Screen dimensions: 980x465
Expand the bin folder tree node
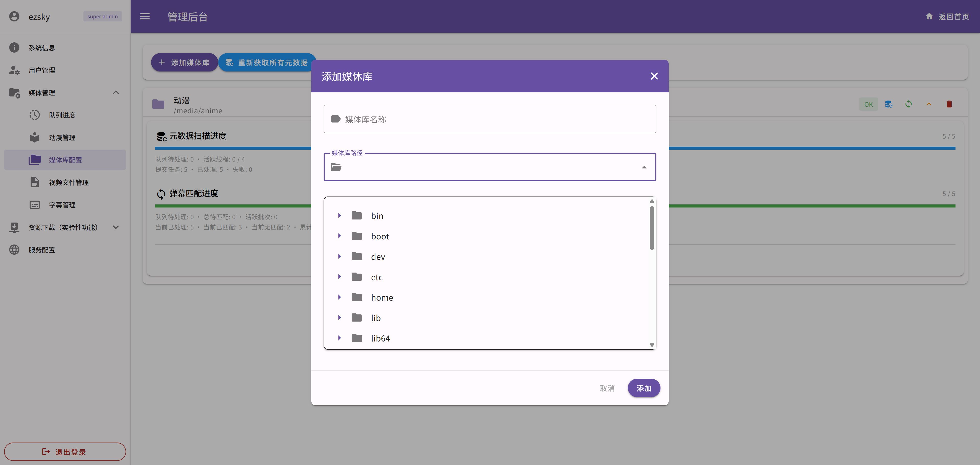point(339,216)
